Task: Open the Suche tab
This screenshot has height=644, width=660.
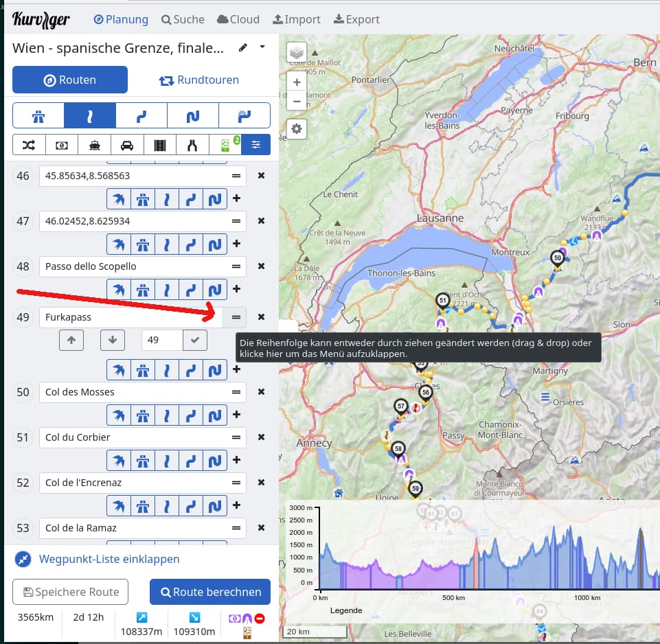Action: click(x=183, y=19)
